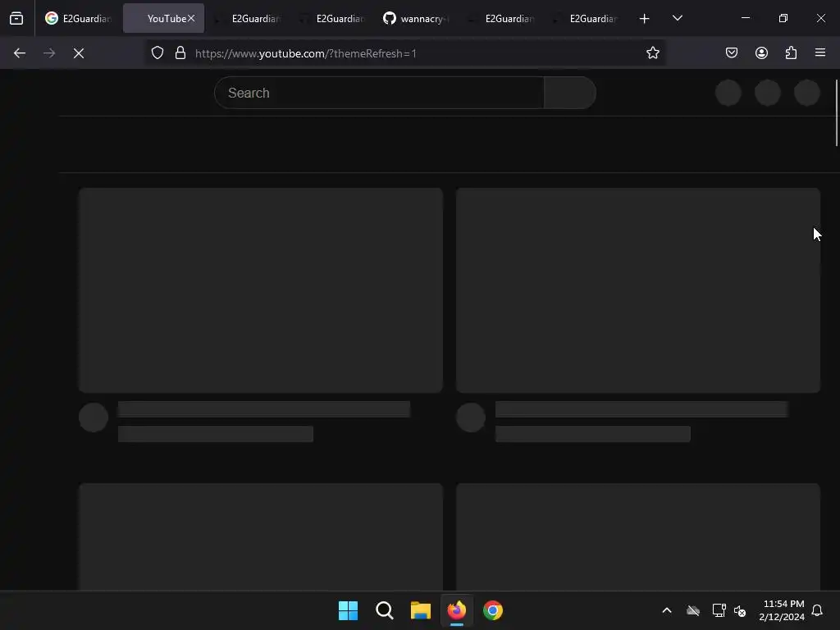The image size is (840, 630).
Task: Open a new tab
Action: [x=645, y=19]
